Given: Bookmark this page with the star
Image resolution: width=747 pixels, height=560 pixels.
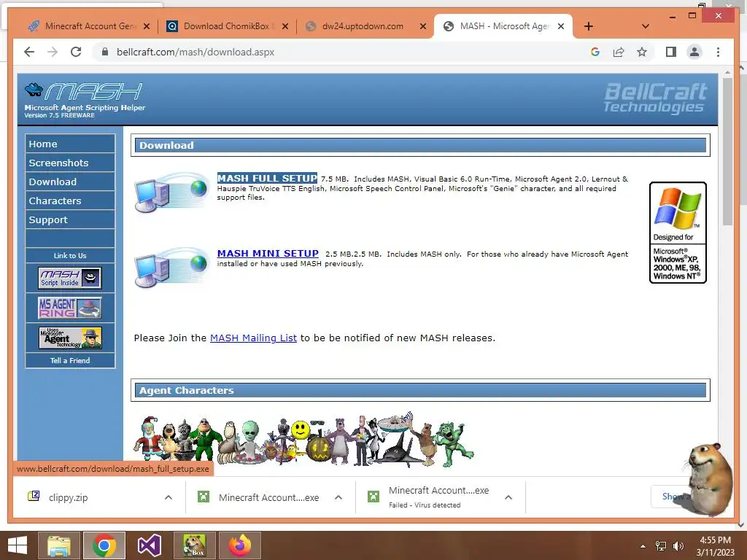Looking at the screenshot, I should click(x=642, y=52).
